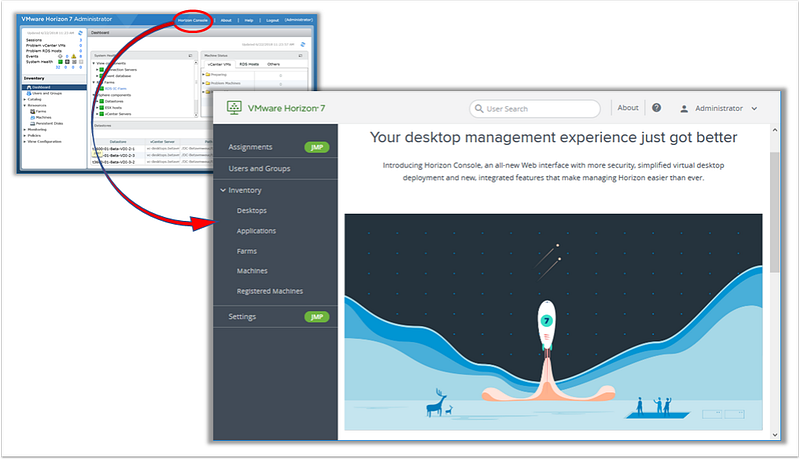Click the vCenter Servers green status icon
The width and height of the screenshot is (800, 459).
tap(102, 113)
